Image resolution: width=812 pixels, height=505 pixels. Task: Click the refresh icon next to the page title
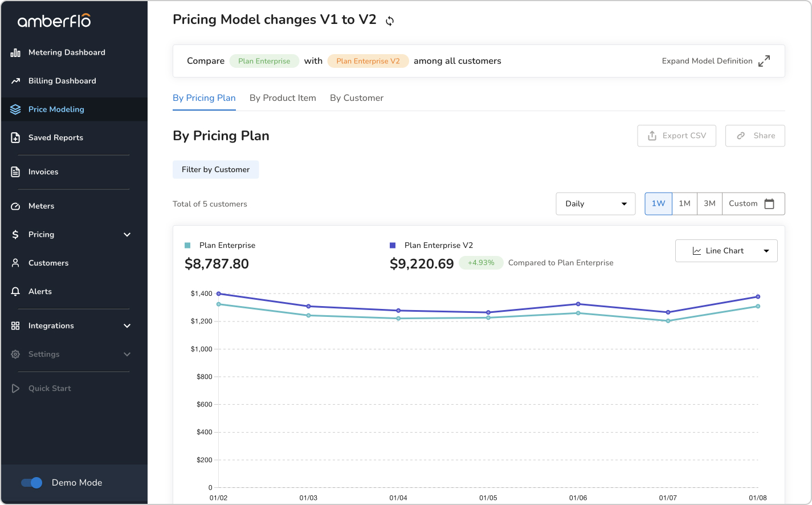[390, 21]
